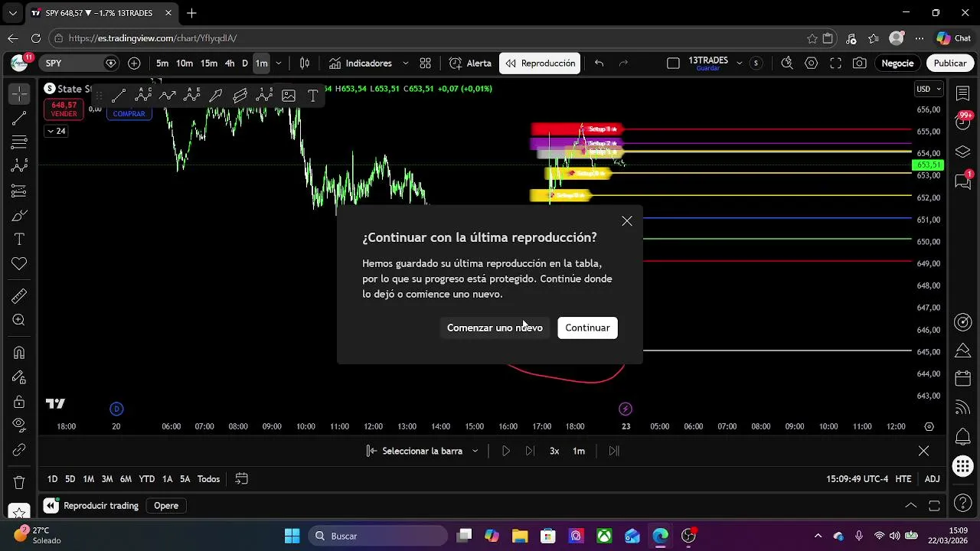Click the replay step forward button
The height and width of the screenshot is (551, 980).
(530, 451)
